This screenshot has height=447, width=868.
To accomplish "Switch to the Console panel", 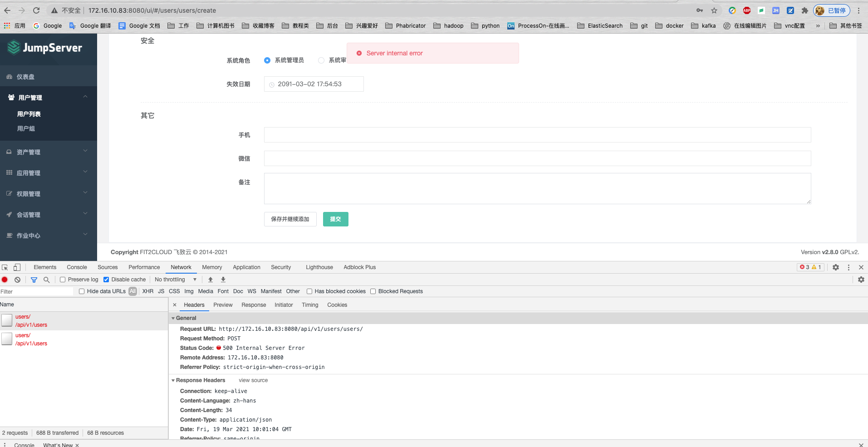I will 76,267.
